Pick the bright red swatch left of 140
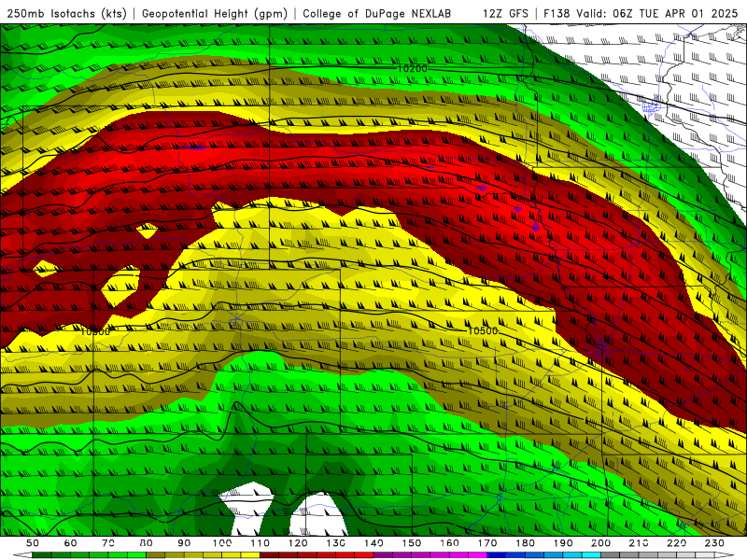The image size is (747, 560). pos(364,555)
